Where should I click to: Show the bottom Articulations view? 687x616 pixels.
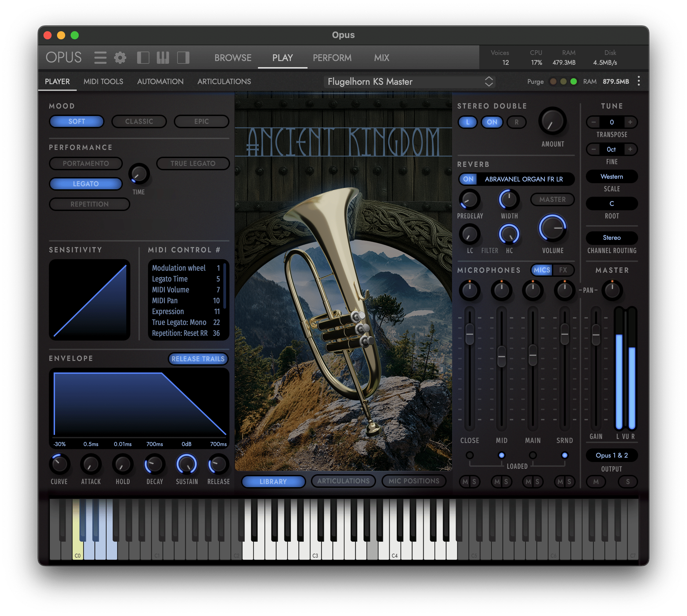coord(343,481)
